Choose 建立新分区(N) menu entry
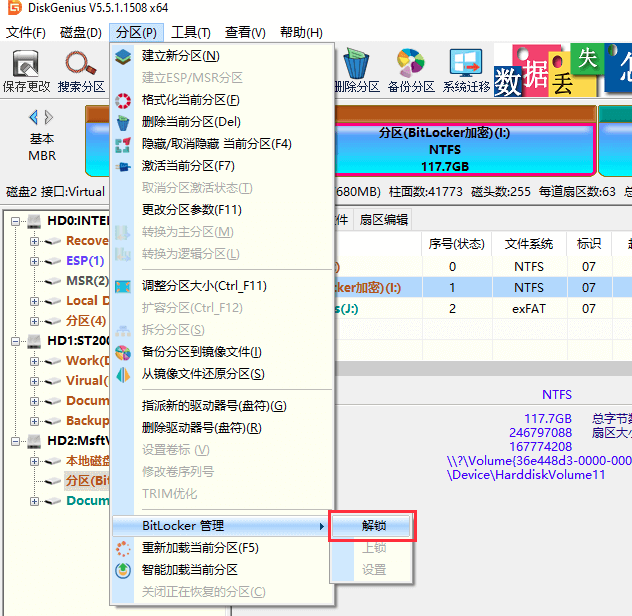Screen dimensions: 632x616 click(x=223, y=56)
